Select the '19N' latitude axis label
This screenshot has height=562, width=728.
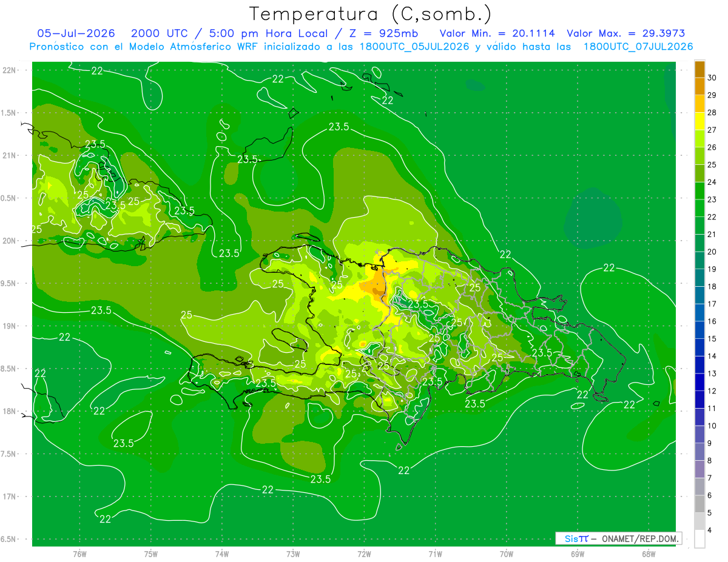pos(9,326)
